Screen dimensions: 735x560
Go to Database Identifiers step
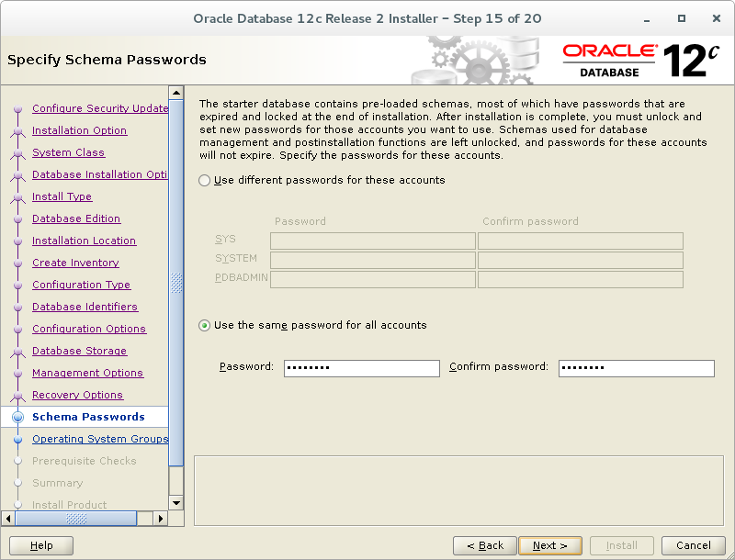point(85,307)
